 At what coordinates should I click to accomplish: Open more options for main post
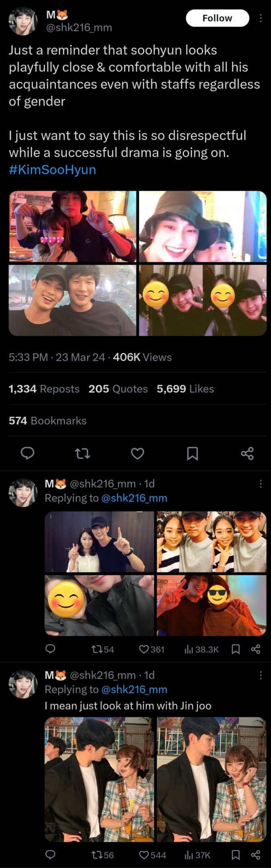tap(261, 18)
